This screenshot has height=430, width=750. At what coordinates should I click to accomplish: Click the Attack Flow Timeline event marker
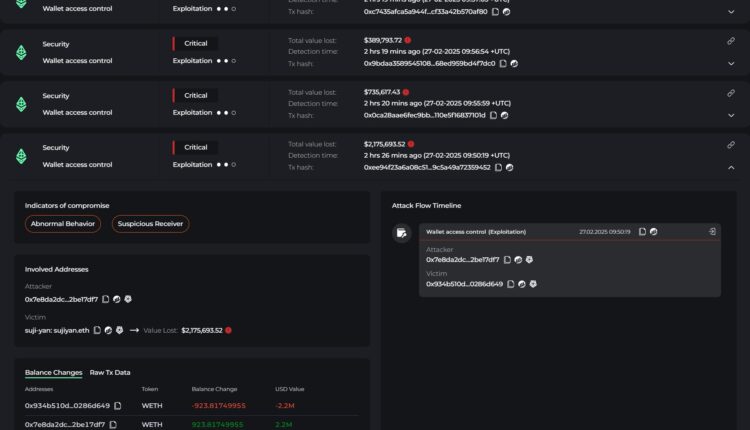point(402,233)
